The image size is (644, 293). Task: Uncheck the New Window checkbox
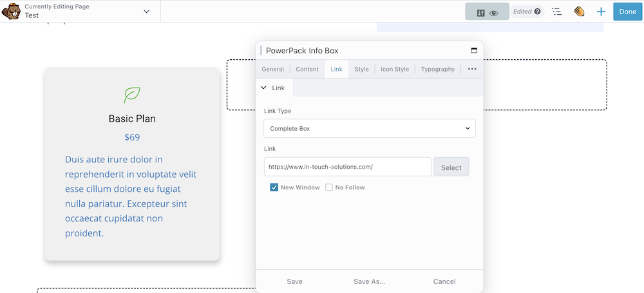pos(274,187)
